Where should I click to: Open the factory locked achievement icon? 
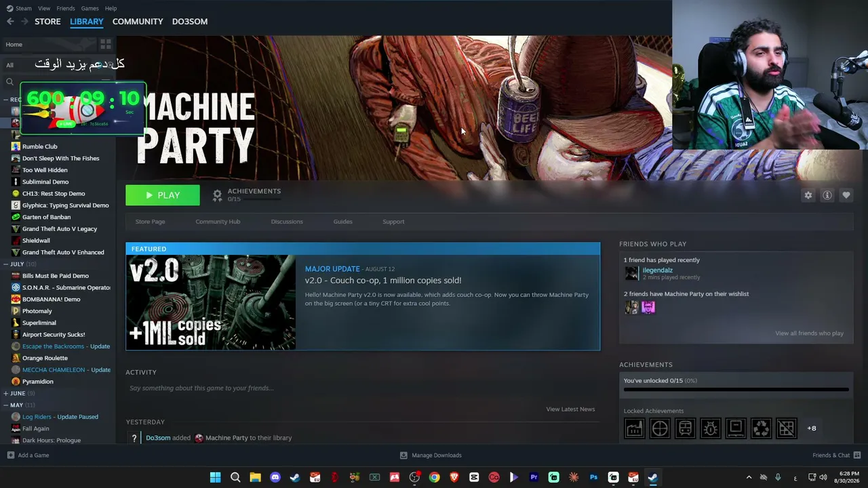click(634, 428)
